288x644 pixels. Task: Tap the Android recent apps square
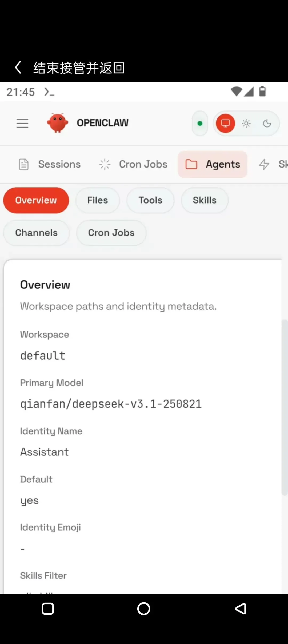pos(48,609)
